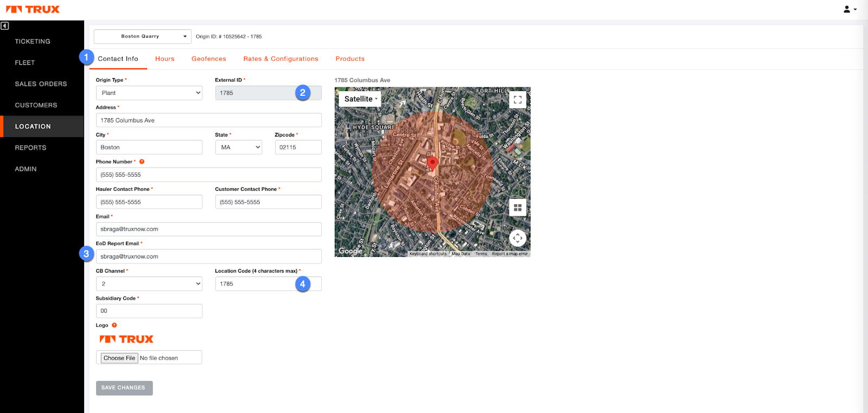The width and height of the screenshot is (868, 413).
Task: Toggle fullscreen map view
Action: [x=518, y=100]
